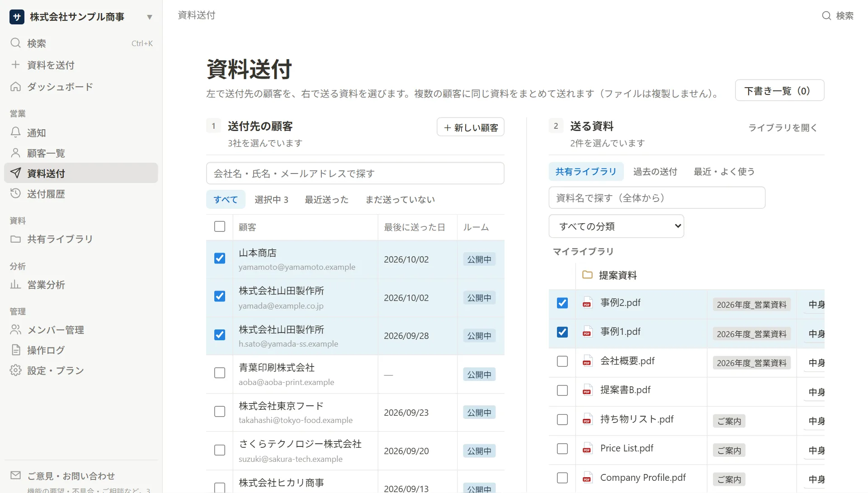Image resolution: width=868 pixels, height=493 pixels.
Task: Click the sidebar search magnifier icon
Action: point(16,43)
